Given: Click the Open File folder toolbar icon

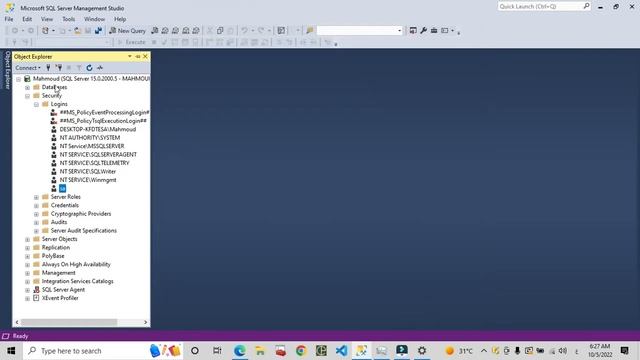Looking at the screenshot, I should (78, 31).
